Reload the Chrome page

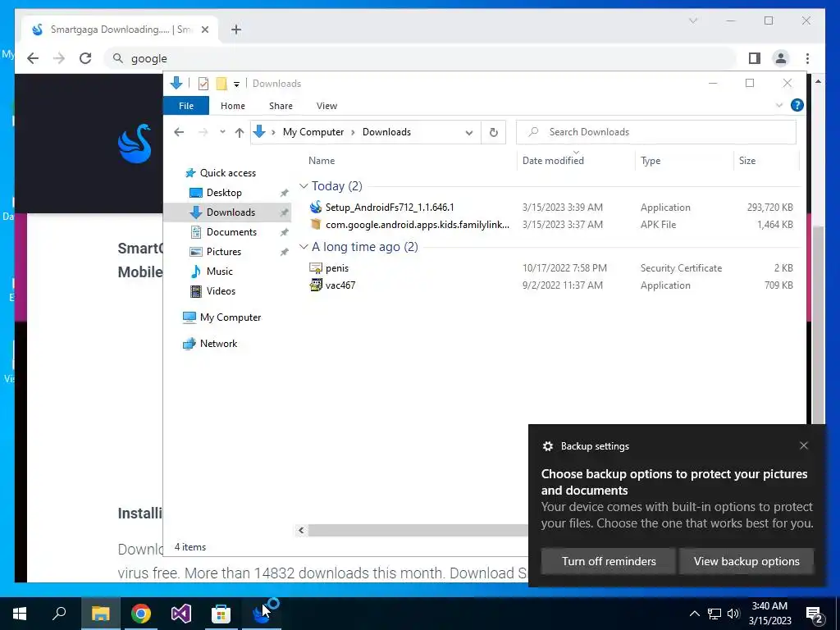[85, 58]
